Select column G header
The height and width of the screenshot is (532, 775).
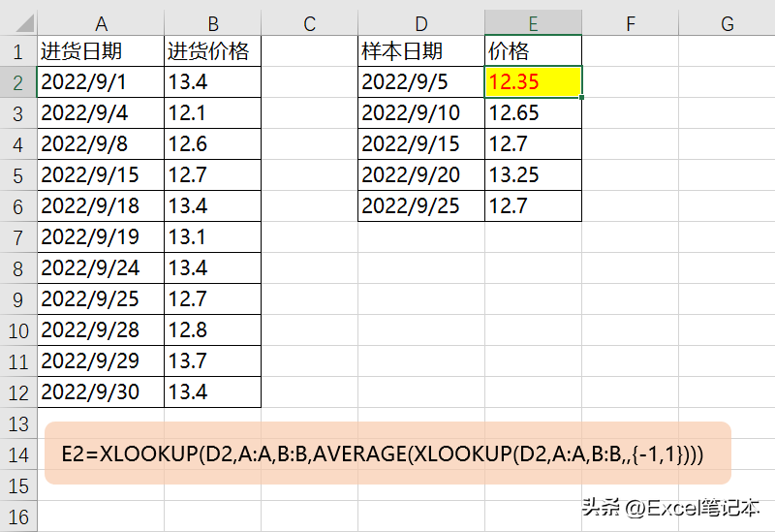tap(728, 23)
